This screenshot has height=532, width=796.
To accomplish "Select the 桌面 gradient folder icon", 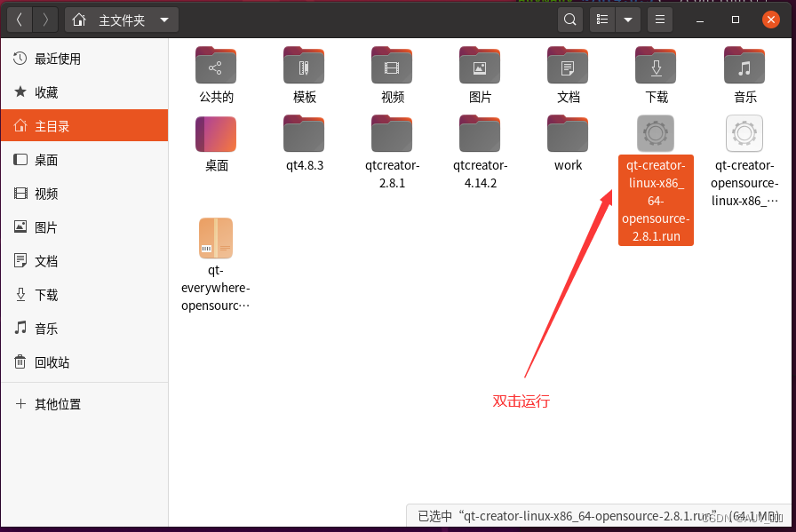I will click(216, 134).
